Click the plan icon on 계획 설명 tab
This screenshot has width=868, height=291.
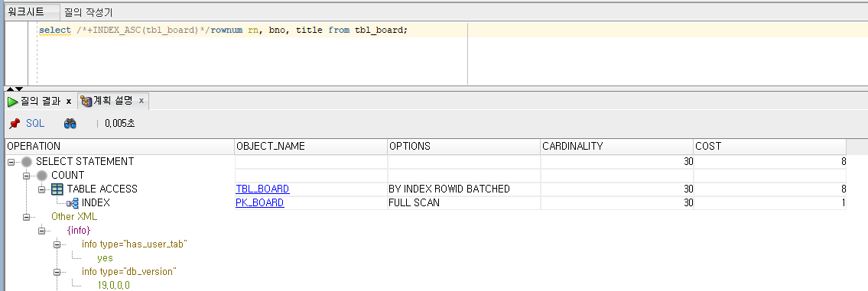(86, 101)
